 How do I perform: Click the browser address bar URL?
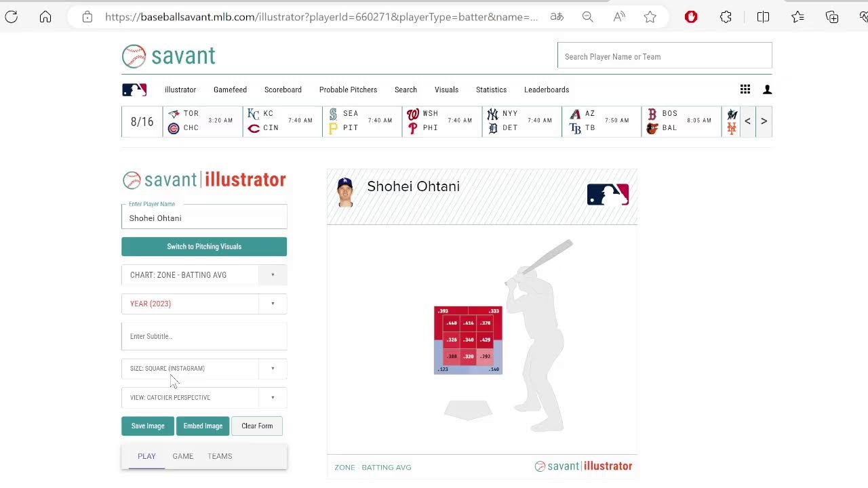click(x=321, y=17)
